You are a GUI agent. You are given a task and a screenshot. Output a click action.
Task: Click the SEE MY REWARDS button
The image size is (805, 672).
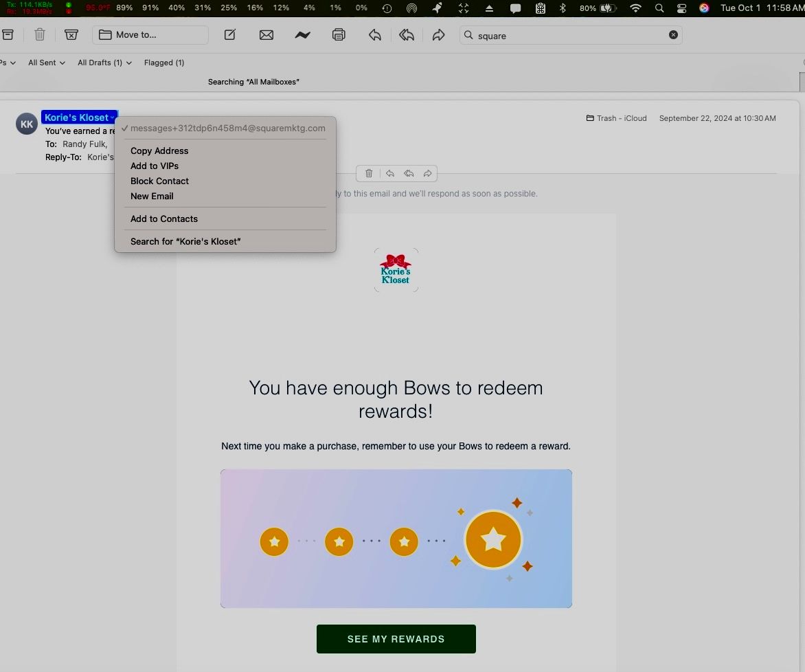coord(396,639)
